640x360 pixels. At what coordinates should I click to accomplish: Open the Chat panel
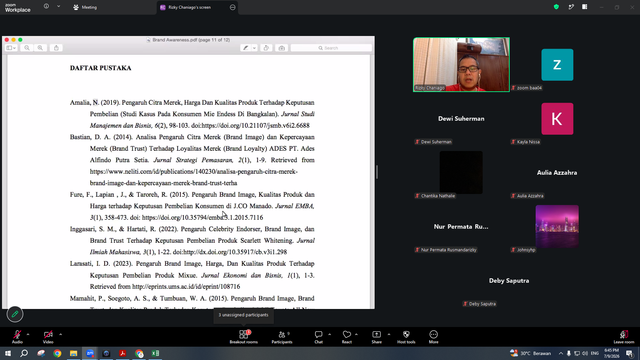click(318, 337)
